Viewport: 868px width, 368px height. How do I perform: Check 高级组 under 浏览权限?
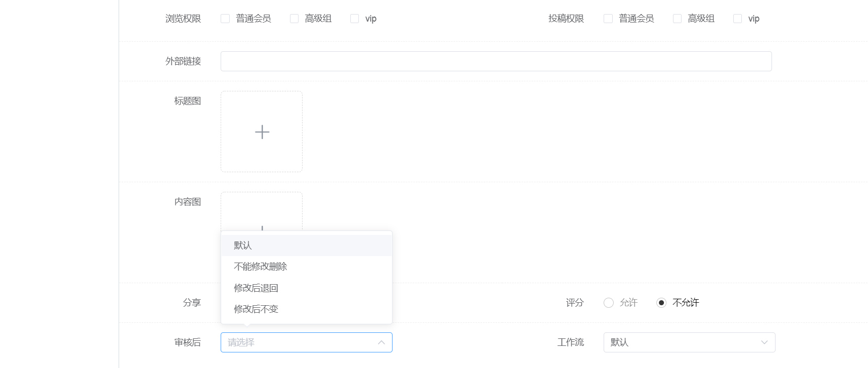[295, 19]
